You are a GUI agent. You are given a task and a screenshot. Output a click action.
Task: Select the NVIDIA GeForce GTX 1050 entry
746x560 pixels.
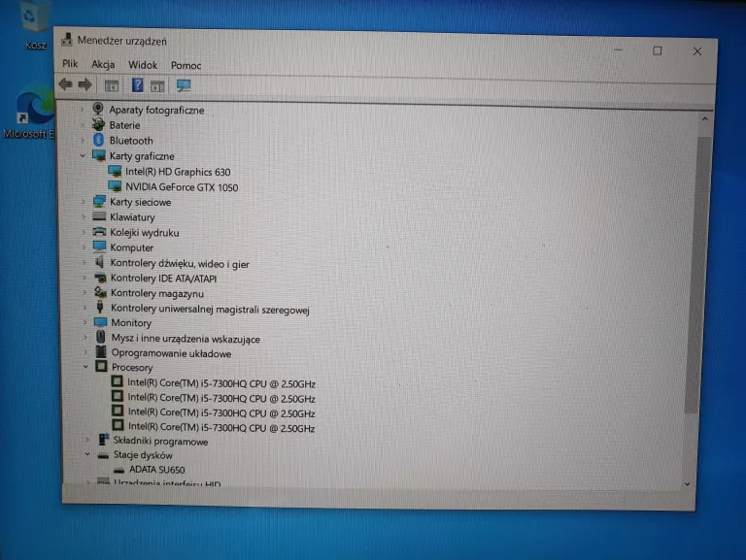tap(182, 187)
